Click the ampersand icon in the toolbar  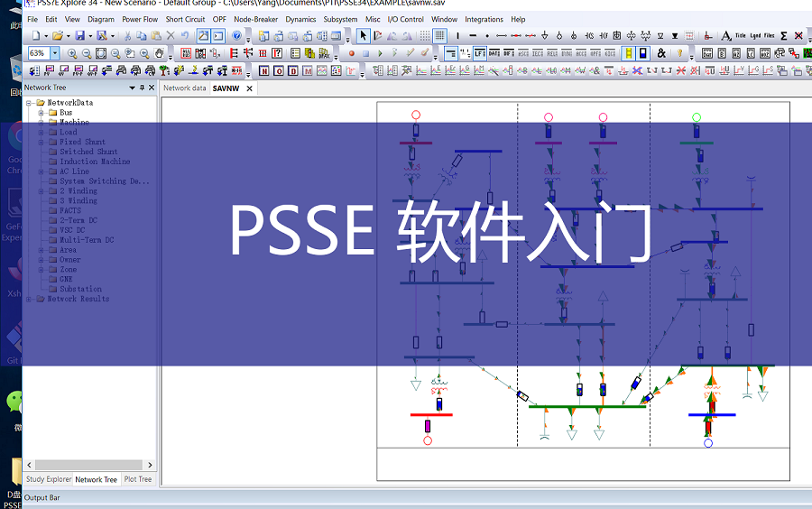pyautogui.click(x=661, y=53)
